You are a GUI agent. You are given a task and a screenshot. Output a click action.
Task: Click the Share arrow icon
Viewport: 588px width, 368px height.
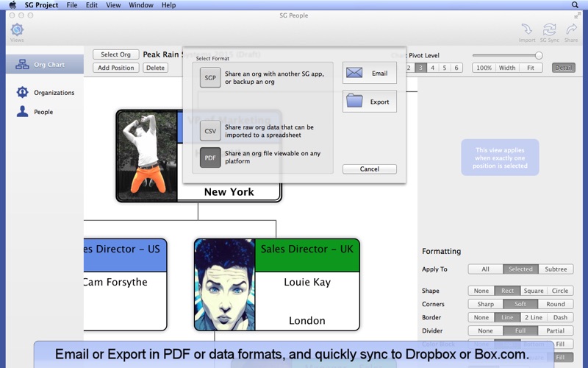click(571, 29)
